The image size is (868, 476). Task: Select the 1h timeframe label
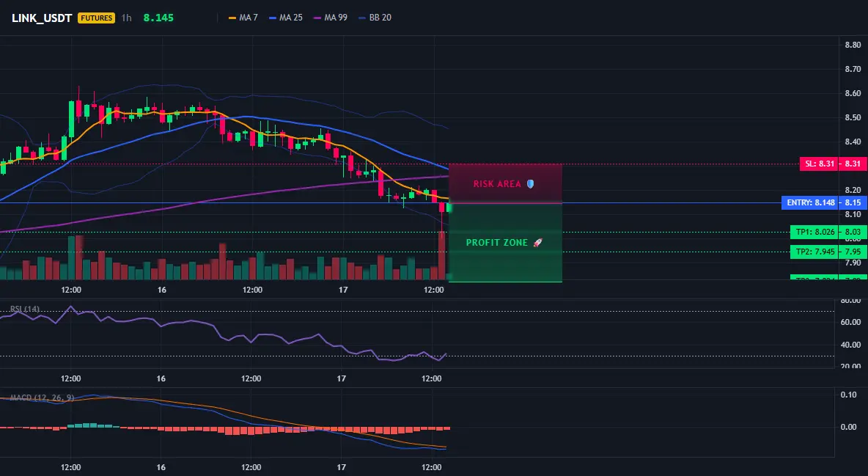click(x=126, y=18)
